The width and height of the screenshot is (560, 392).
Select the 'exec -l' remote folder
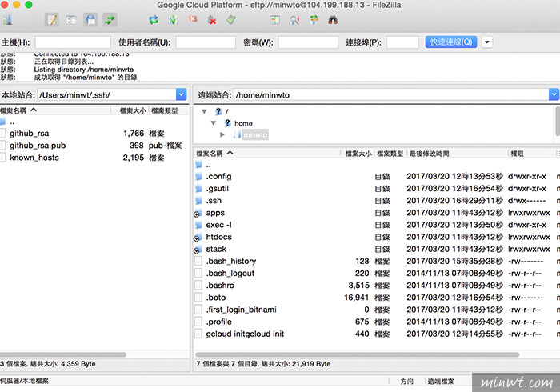pos(377,225)
